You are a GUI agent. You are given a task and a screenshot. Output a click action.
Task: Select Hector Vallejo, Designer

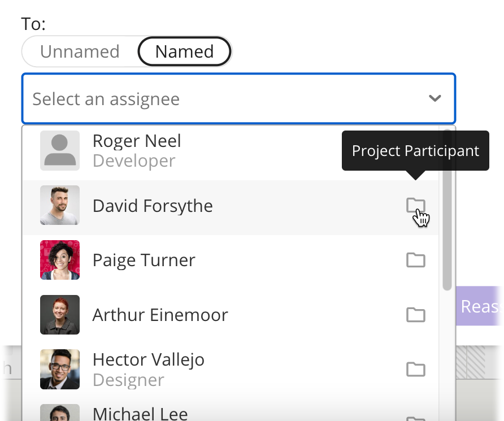tap(148, 370)
